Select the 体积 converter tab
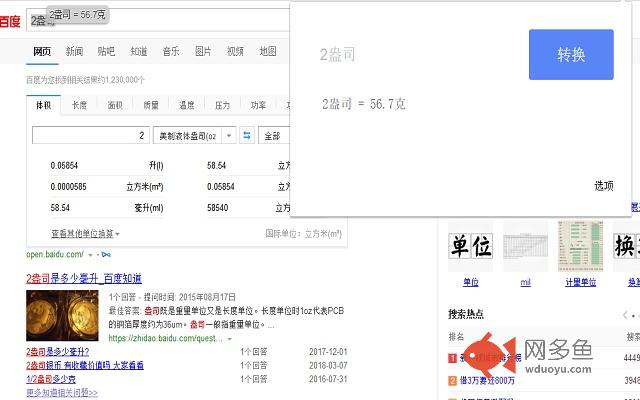This screenshot has width=640, height=400. point(44,105)
